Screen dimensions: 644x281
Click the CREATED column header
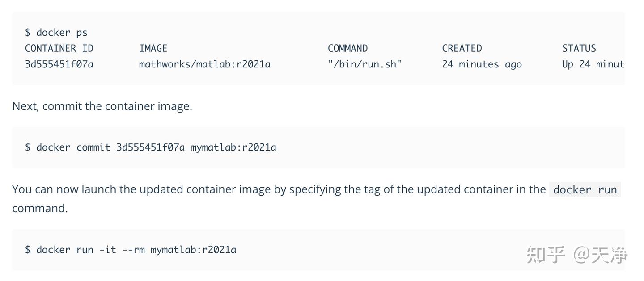(x=462, y=48)
